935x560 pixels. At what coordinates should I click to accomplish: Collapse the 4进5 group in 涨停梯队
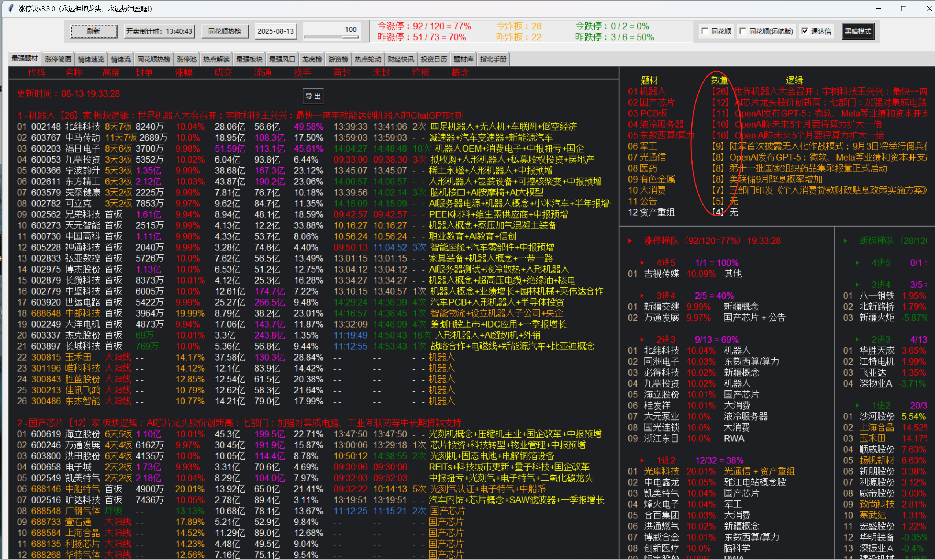pyautogui.click(x=642, y=263)
